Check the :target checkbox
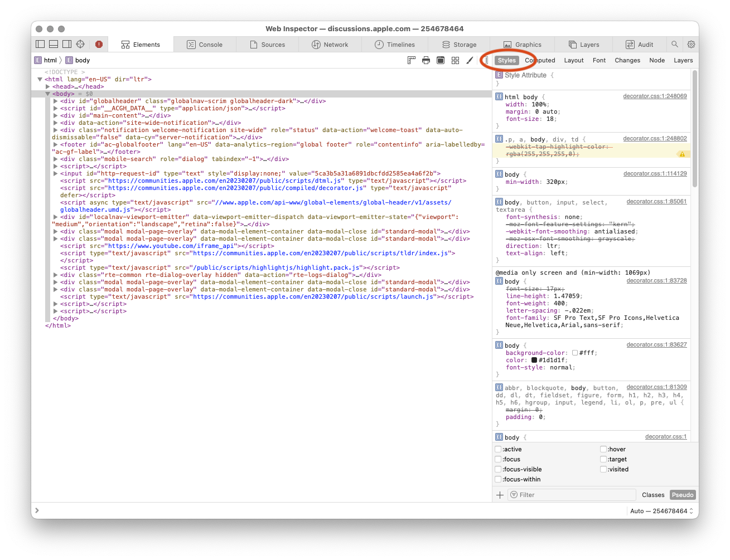730x560 pixels. [603, 459]
